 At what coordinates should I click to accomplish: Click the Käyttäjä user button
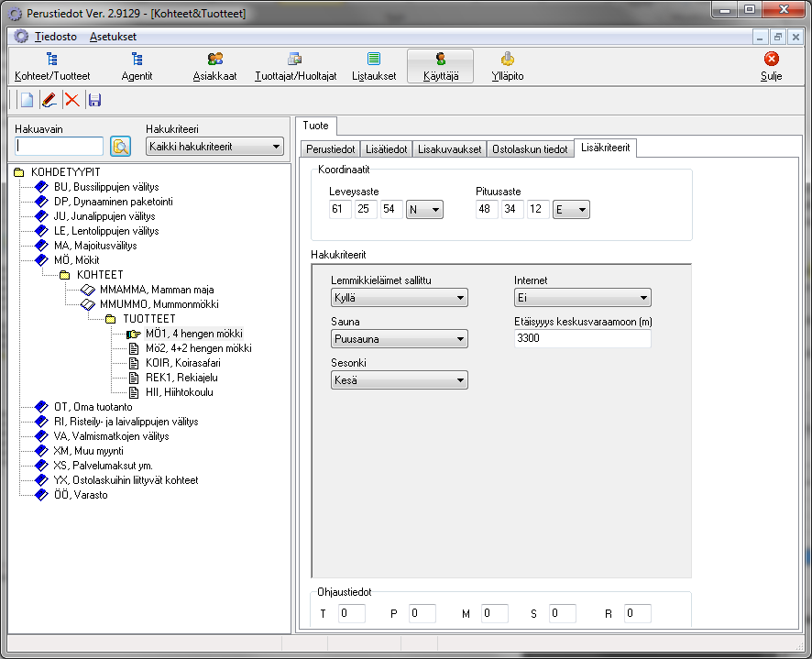pyautogui.click(x=441, y=66)
